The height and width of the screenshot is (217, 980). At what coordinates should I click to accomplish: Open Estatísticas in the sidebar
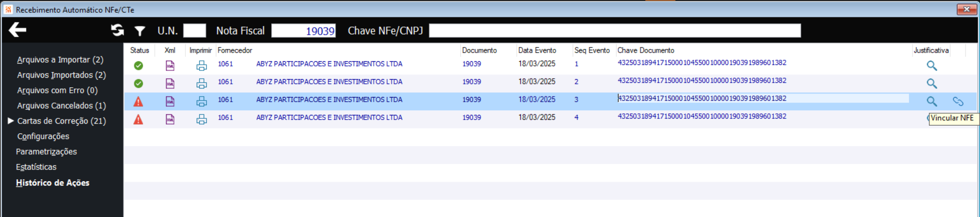[36, 167]
